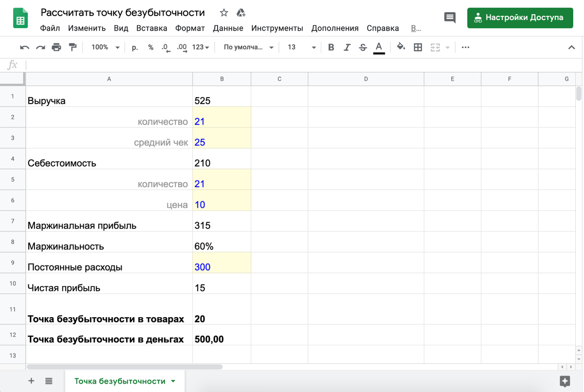Click the add to Drive icon
This screenshot has height=392, width=584.
point(241,13)
